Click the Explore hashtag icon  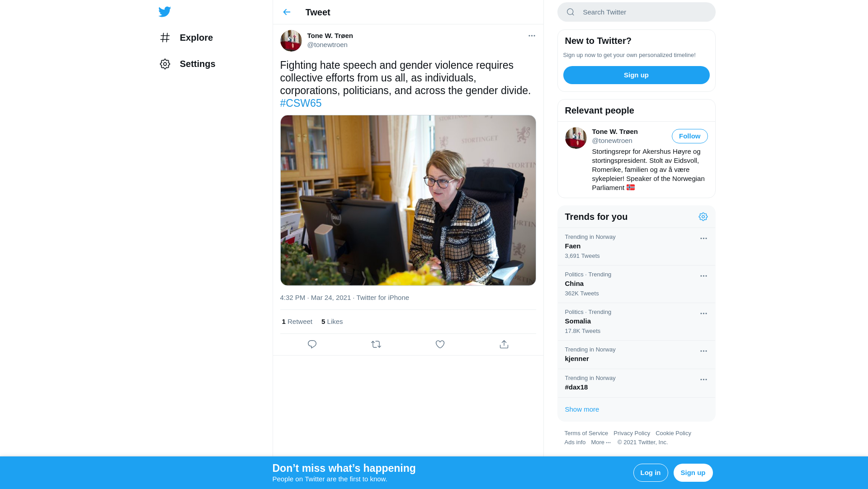(x=165, y=38)
